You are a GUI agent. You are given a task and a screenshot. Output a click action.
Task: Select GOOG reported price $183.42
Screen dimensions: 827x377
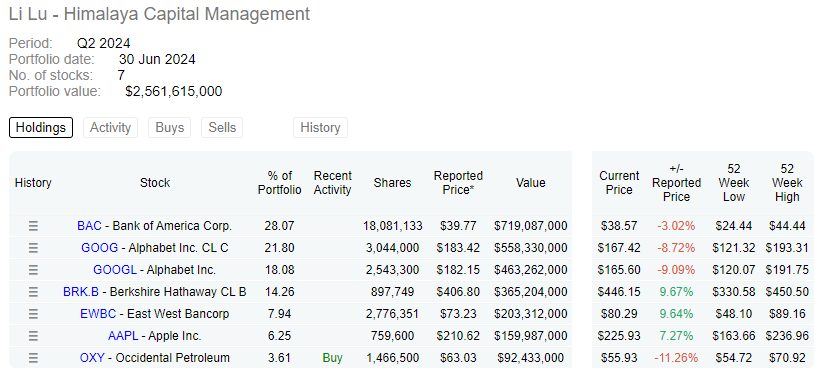(x=458, y=248)
